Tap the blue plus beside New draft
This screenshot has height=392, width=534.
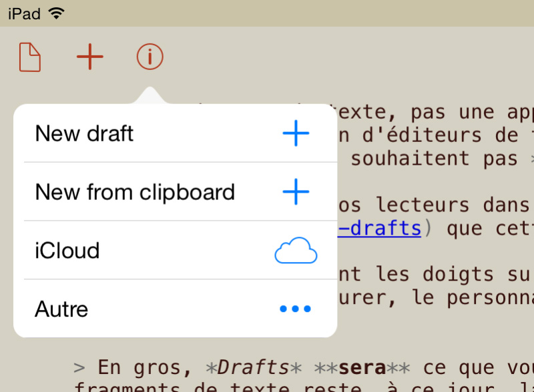click(296, 133)
